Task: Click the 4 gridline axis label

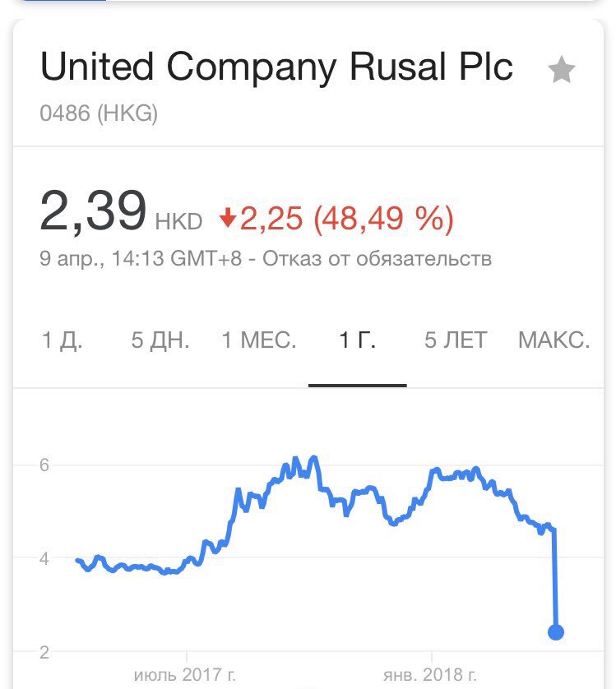Action: point(44,558)
